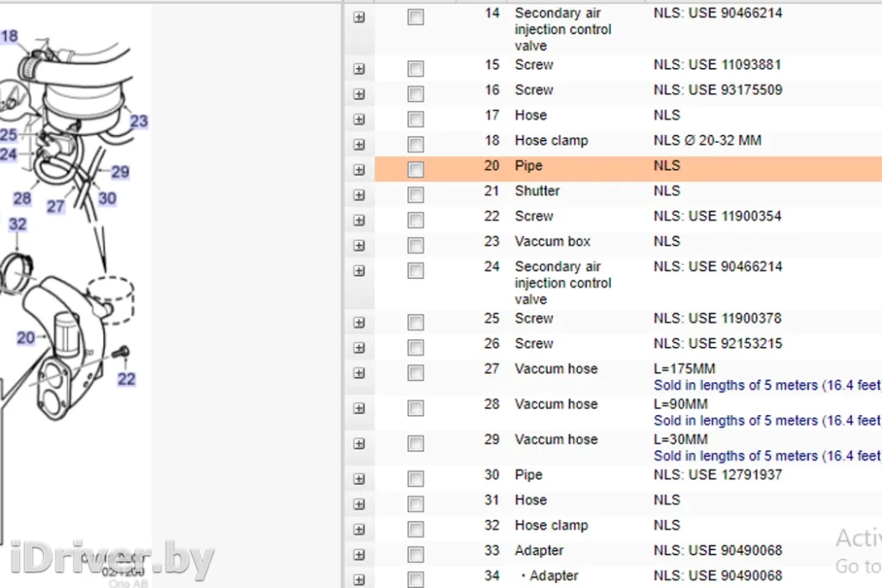This screenshot has width=882, height=588.
Task: Check the box for item 18 Hose clamp
Action: (x=415, y=145)
